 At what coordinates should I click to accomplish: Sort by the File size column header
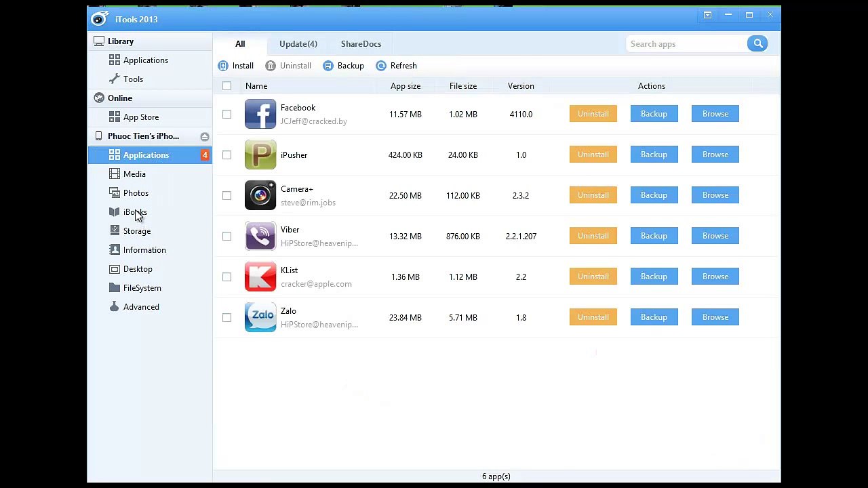pos(463,86)
